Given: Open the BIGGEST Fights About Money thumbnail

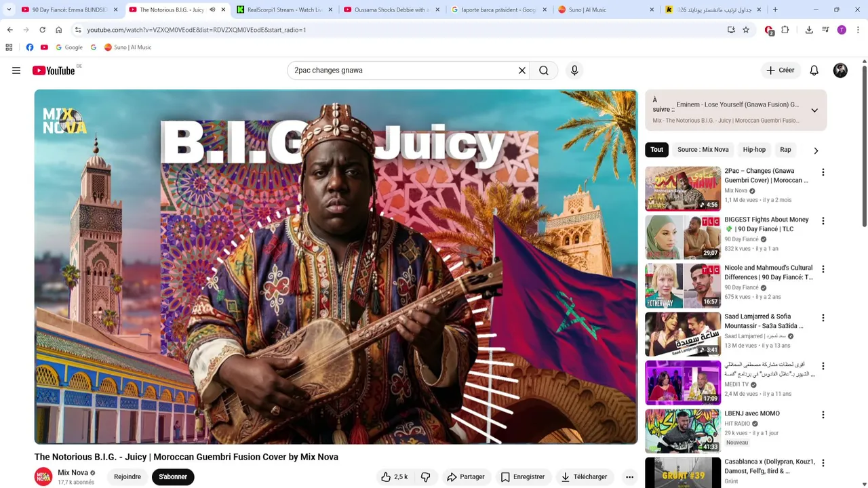Looking at the screenshot, I should (683, 237).
